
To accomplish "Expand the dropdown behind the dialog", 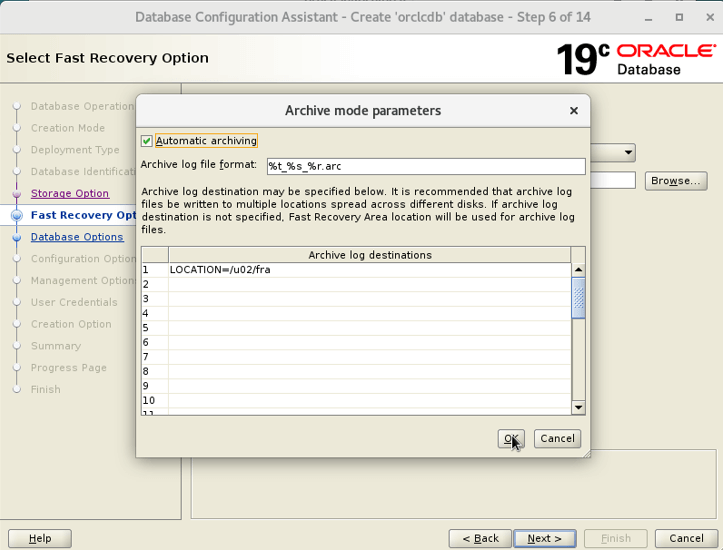I will [x=628, y=153].
